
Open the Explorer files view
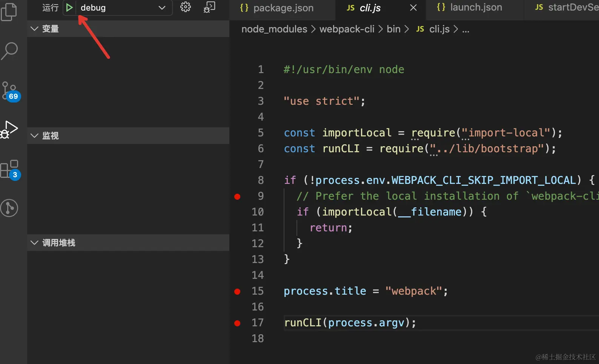coord(9,12)
